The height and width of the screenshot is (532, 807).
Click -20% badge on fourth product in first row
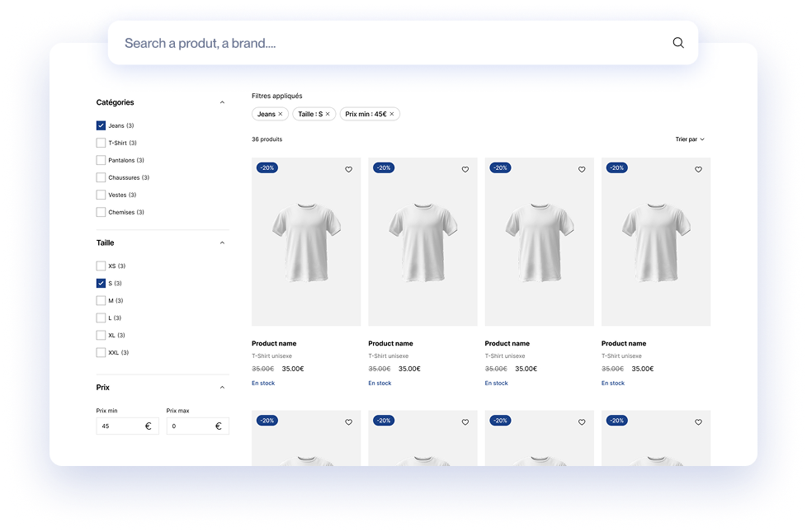pyautogui.click(x=617, y=167)
